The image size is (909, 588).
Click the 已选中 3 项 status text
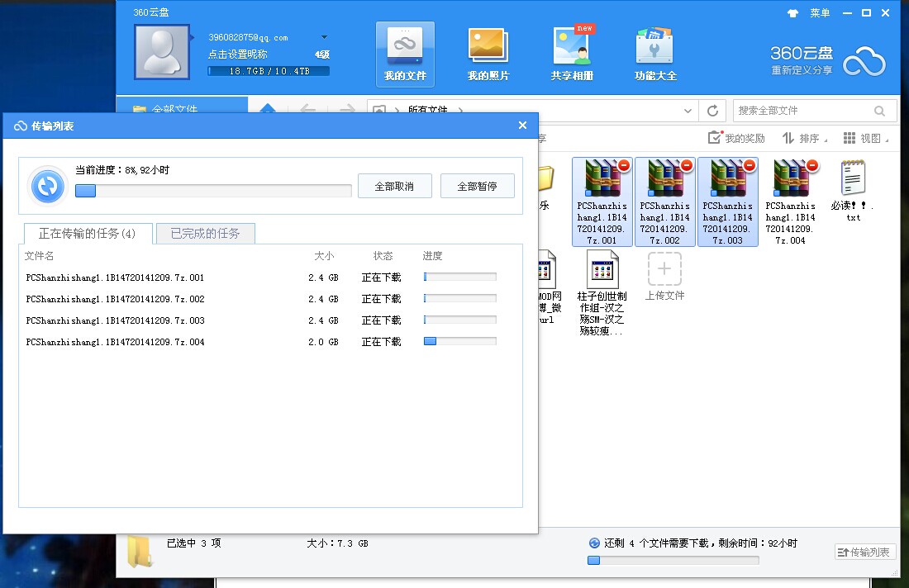pyautogui.click(x=193, y=543)
